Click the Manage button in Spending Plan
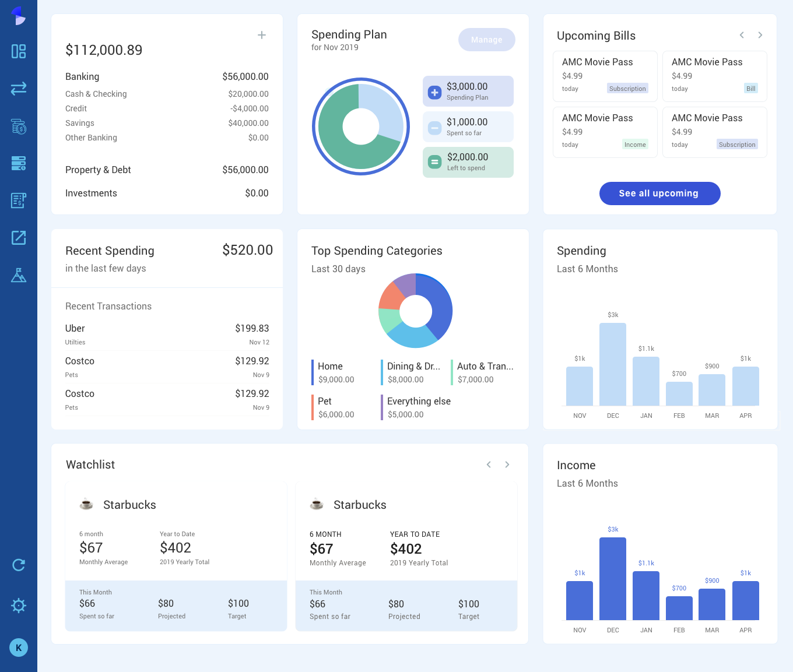This screenshot has width=793, height=672. [487, 40]
